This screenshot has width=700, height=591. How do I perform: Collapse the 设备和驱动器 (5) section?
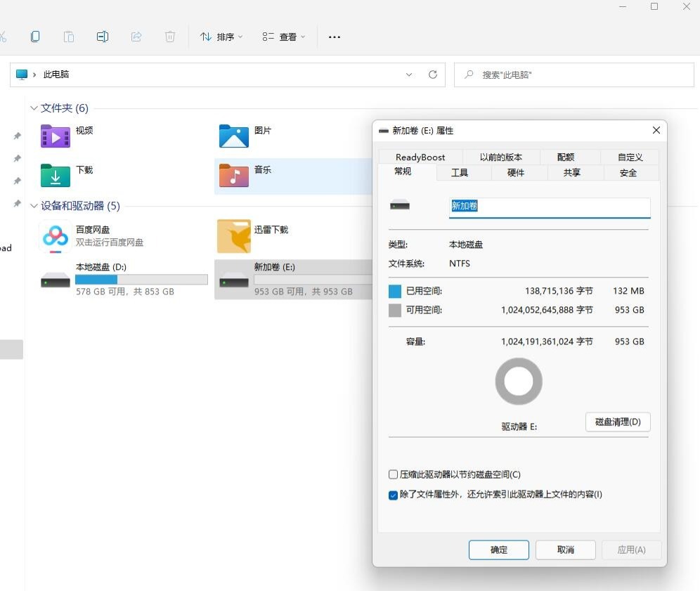[34, 206]
